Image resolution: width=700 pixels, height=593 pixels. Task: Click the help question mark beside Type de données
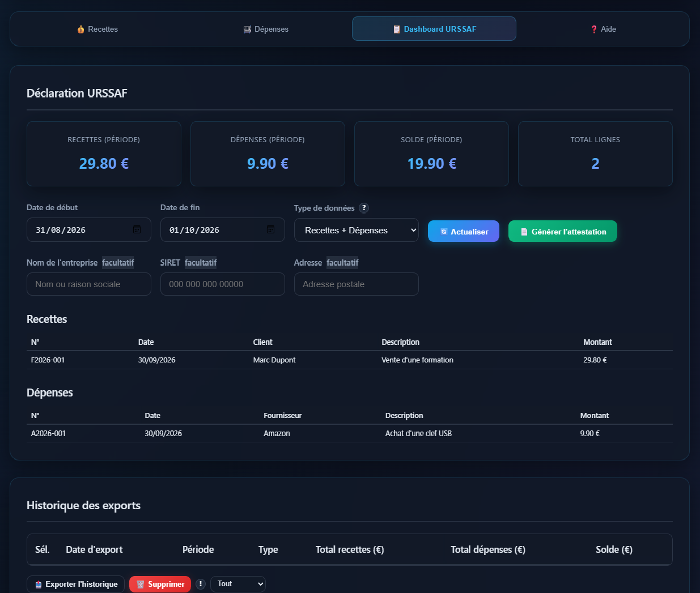click(364, 208)
